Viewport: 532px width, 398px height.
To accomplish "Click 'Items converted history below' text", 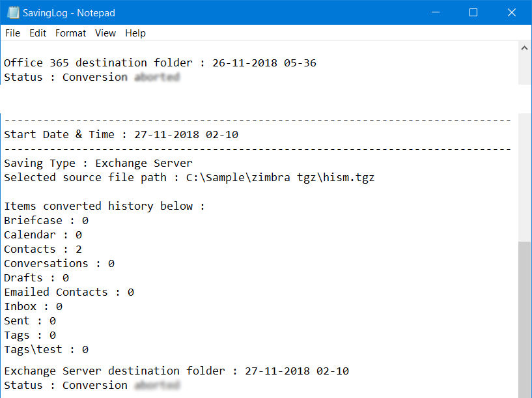I will click(104, 206).
